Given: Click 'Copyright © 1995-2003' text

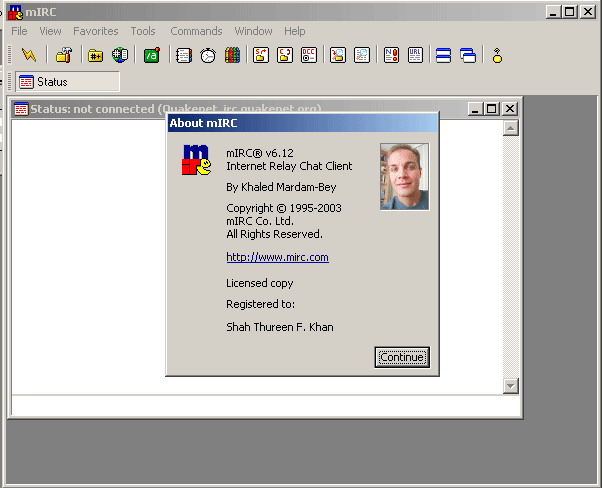Looking at the screenshot, I should coord(284,208).
